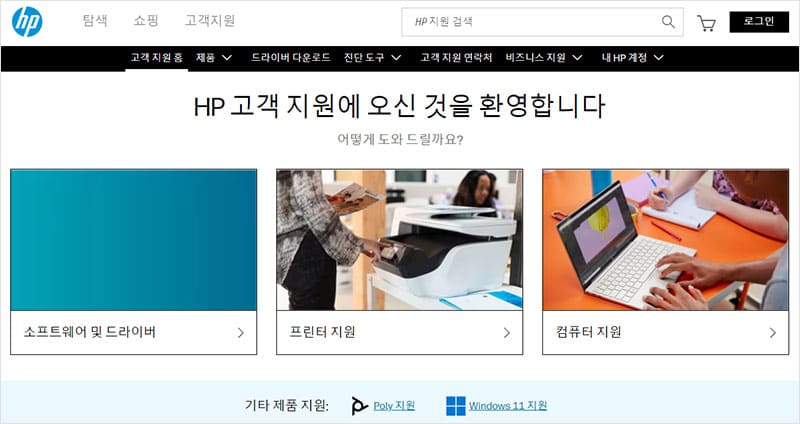Click arrow on 컴퓨터 지원 card
This screenshot has height=424, width=800.
tap(772, 333)
